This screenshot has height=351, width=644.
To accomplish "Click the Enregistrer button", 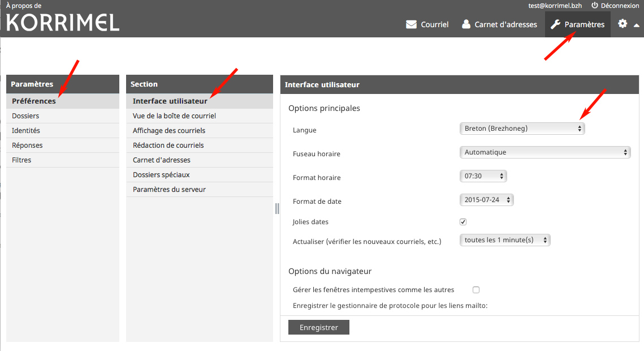I will (x=318, y=327).
